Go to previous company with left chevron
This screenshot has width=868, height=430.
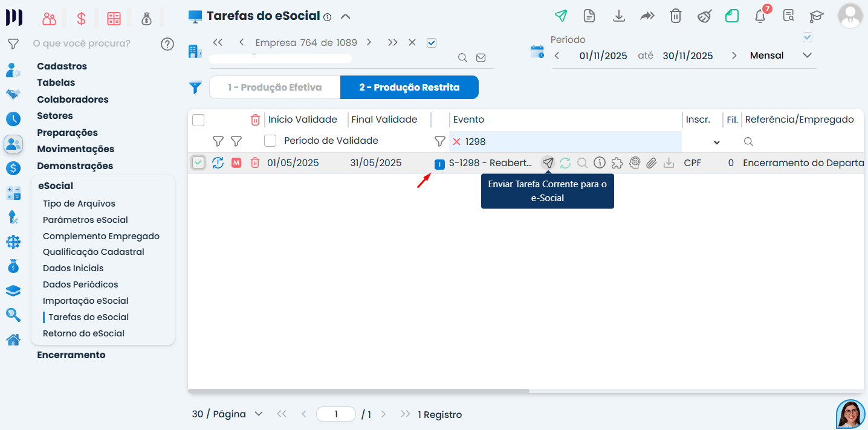(x=241, y=43)
